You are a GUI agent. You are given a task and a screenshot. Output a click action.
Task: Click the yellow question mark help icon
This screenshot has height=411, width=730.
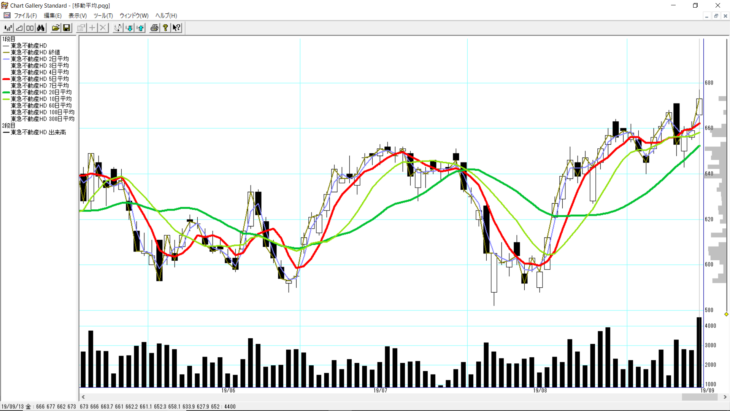165,27
